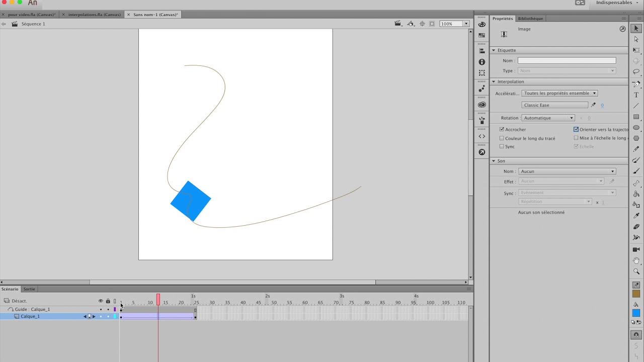The image size is (644, 362).
Task: Activate the Camera tool
Action: [636, 249]
